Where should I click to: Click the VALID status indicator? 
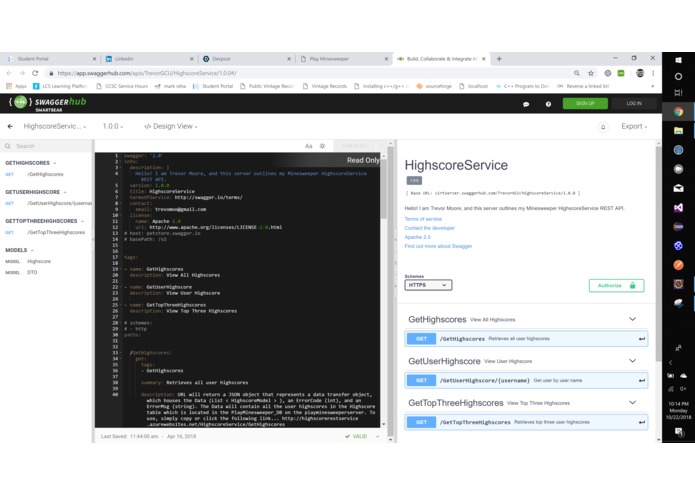tap(356, 436)
